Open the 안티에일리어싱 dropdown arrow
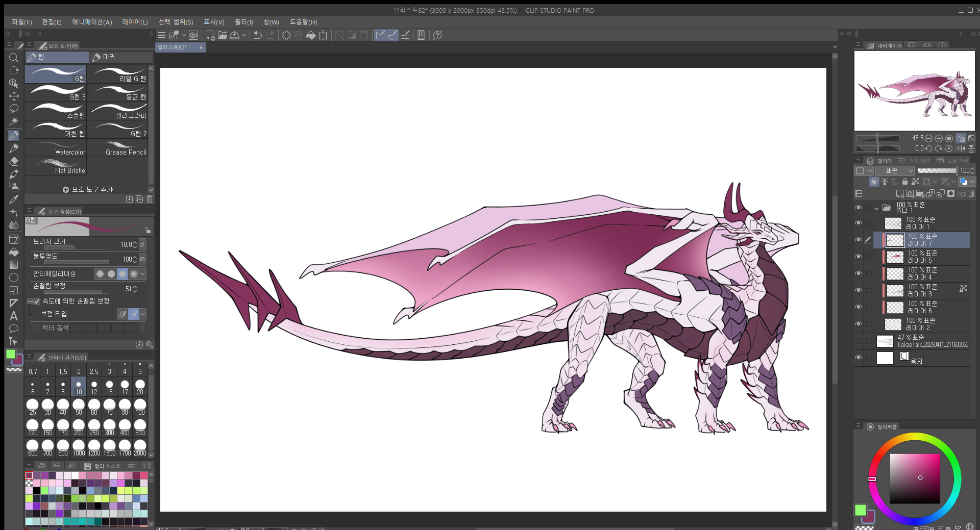 [143, 274]
